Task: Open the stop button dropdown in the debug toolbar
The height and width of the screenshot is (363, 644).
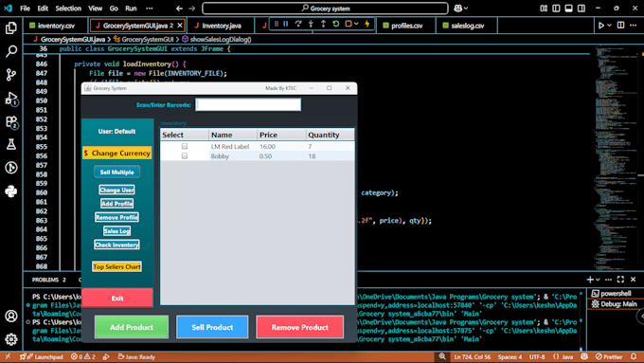Action: click(x=356, y=25)
